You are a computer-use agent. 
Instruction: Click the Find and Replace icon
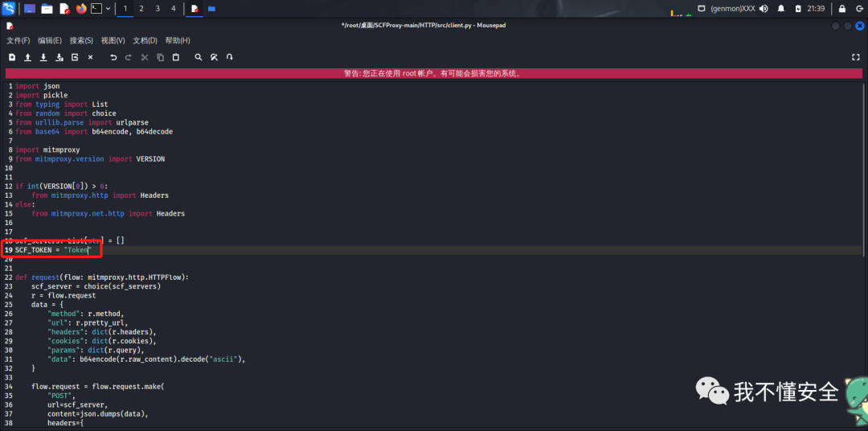click(214, 57)
